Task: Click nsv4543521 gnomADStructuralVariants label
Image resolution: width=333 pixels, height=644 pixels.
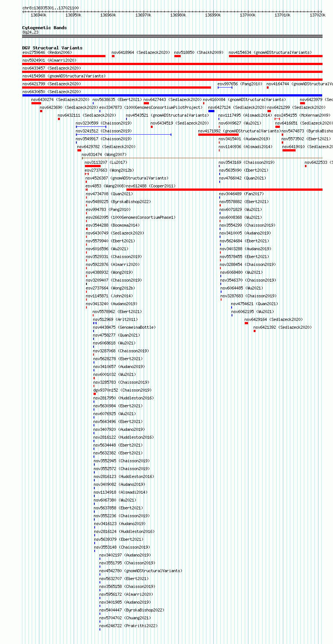Action: (x=168, y=116)
